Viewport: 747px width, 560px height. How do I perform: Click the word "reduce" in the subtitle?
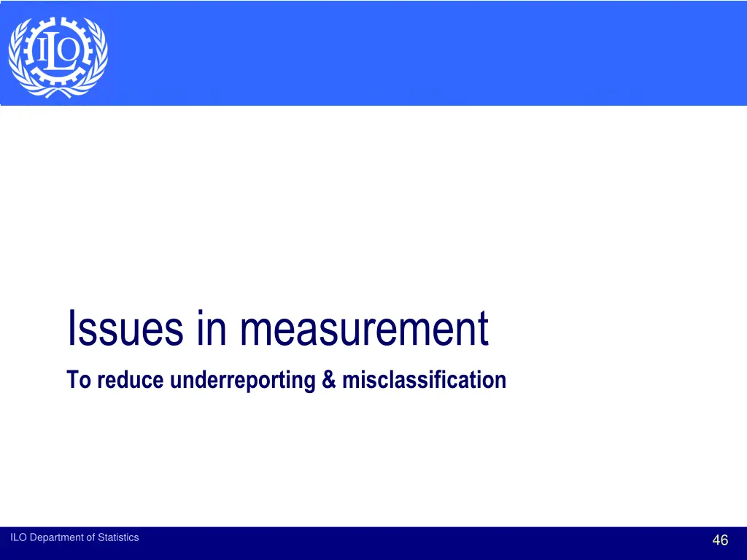131,380
